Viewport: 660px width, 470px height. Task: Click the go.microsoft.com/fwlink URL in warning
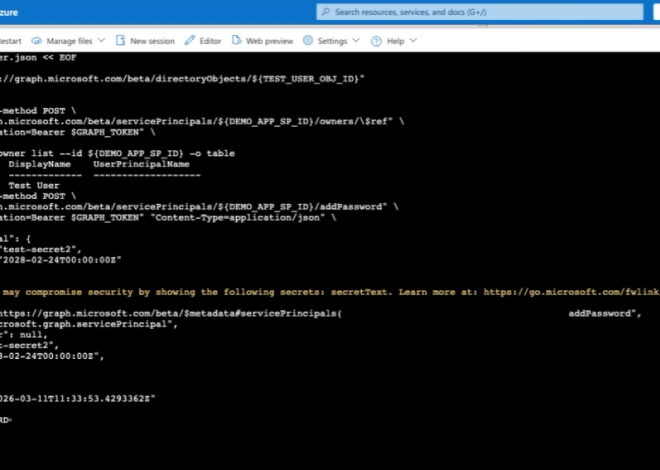pos(571,292)
